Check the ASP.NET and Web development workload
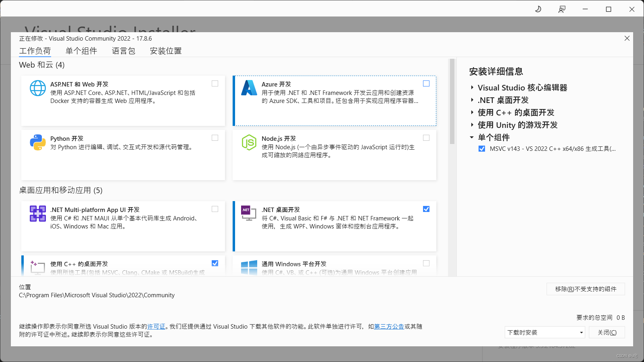The image size is (644, 362). coord(215,84)
